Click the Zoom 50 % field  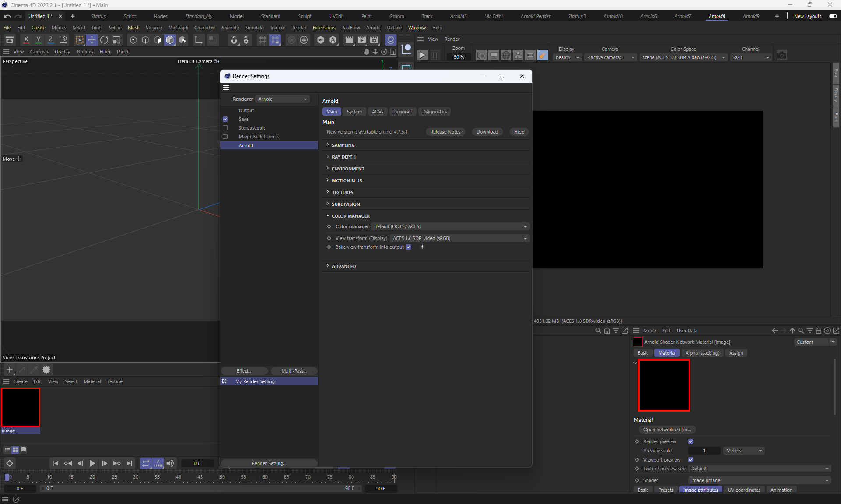click(459, 57)
